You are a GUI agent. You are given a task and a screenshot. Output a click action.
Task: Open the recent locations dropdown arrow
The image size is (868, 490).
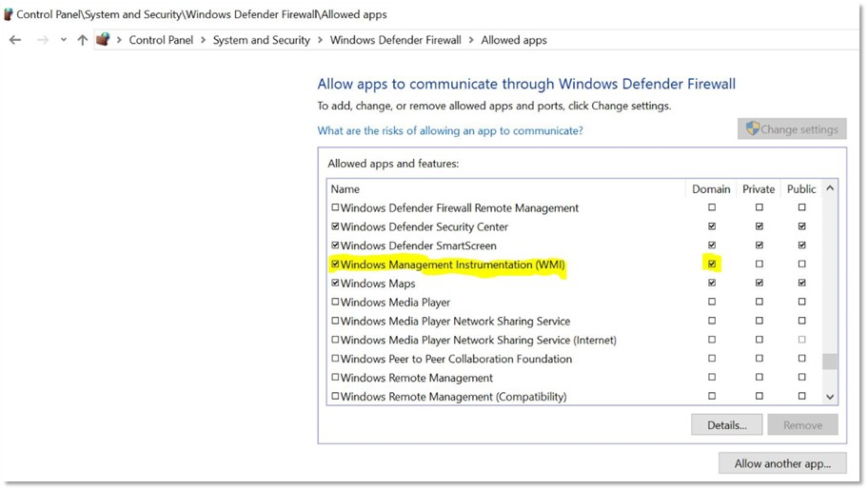64,40
